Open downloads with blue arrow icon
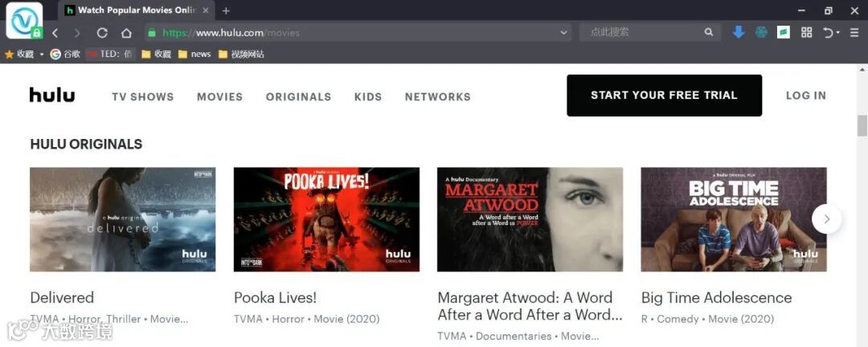The width and height of the screenshot is (868, 347). point(739,32)
